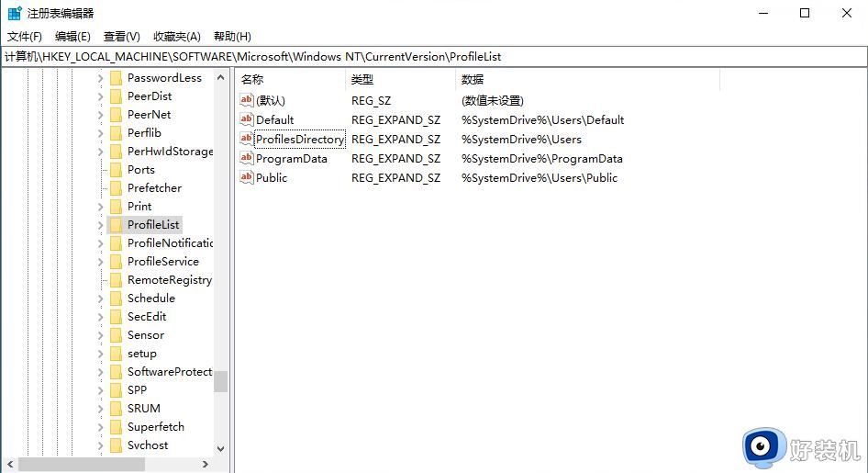
Task: Click the registry path address bar
Action: (x=433, y=56)
